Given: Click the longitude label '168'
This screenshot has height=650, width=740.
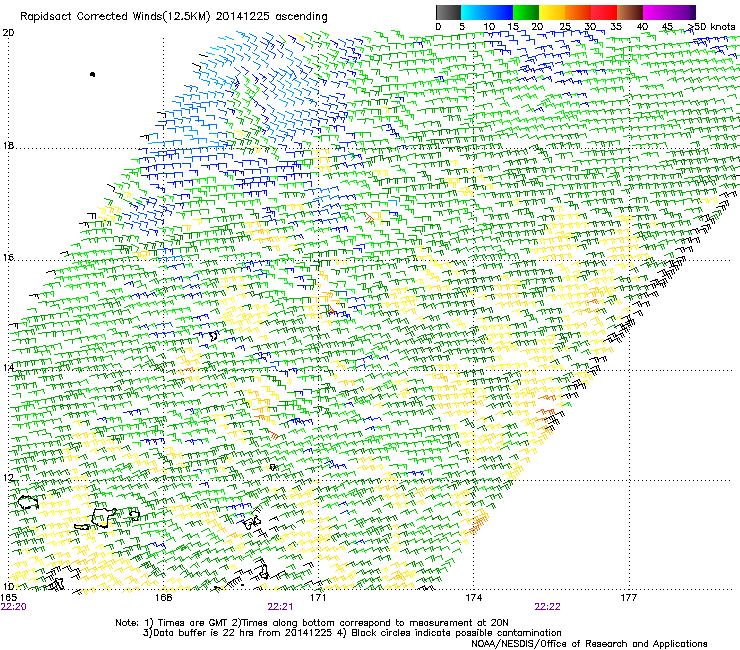Looking at the screenshot, I should click(x=163, y=598).
